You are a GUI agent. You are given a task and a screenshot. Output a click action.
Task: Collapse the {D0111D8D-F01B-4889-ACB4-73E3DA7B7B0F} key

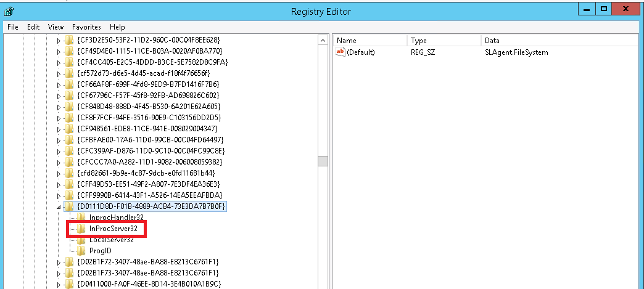(x=59, y=206)
